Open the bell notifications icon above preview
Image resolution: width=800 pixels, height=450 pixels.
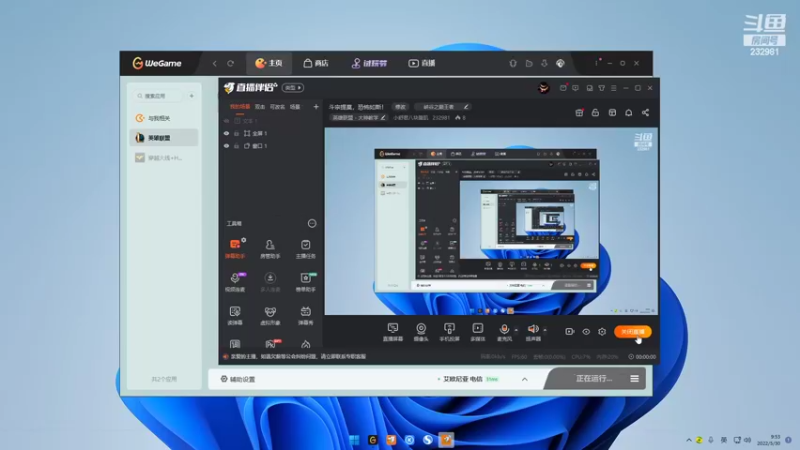coord(629,112)
